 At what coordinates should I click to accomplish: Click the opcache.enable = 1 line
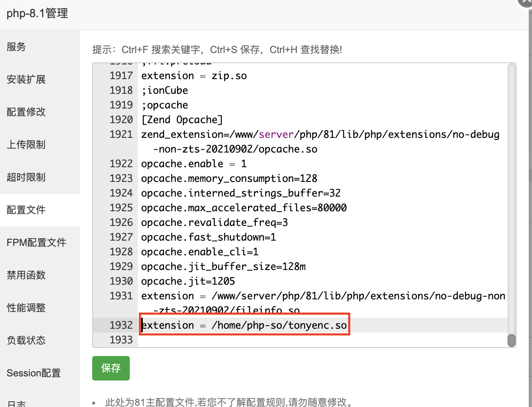pos(194,164)
